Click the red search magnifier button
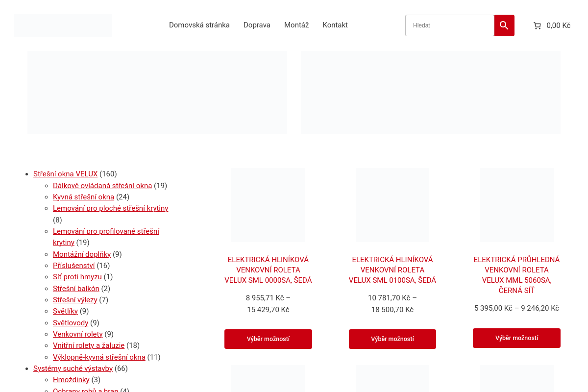This screenshot has height=392, width=588. [504, 25]
